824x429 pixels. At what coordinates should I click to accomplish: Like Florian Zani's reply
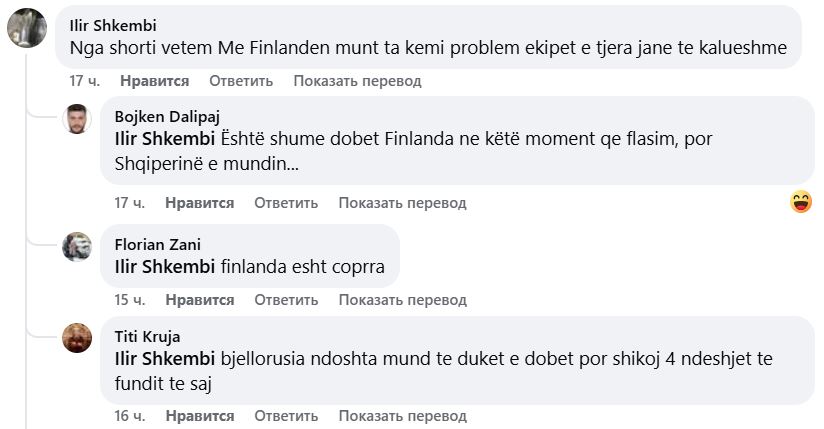click(x=200, y=299)
